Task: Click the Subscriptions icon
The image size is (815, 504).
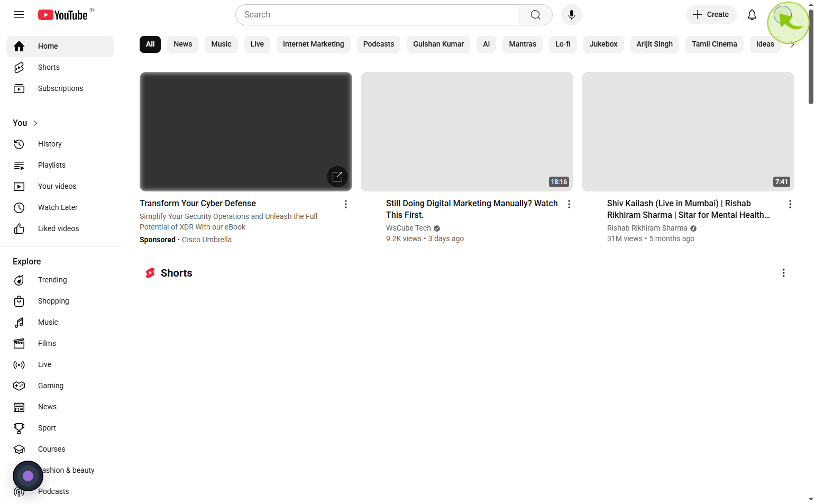Action: click(19, 89)
